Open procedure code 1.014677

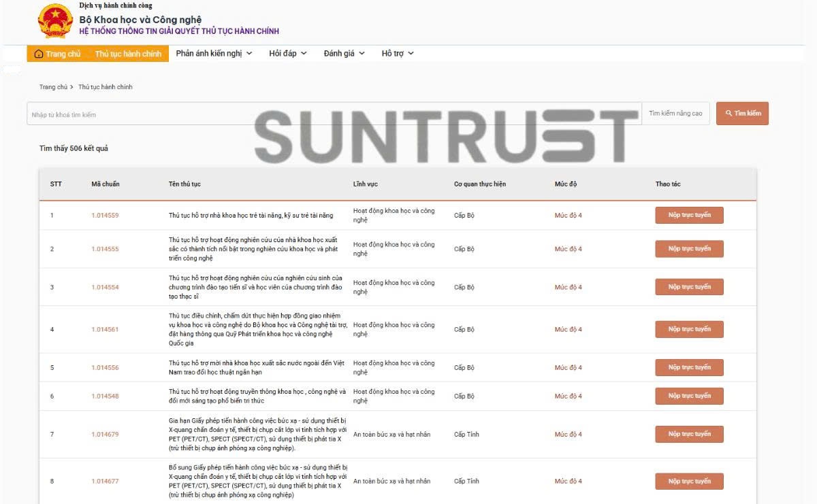pos(105,482)
